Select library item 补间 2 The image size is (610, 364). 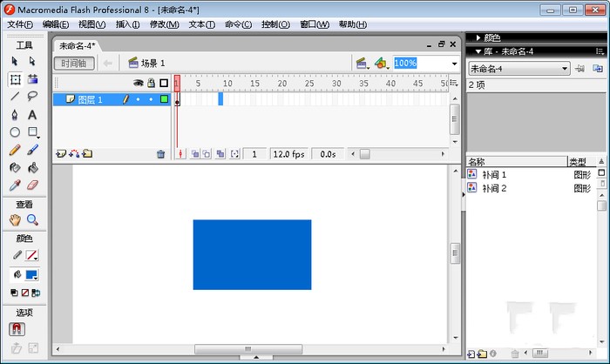493,188
